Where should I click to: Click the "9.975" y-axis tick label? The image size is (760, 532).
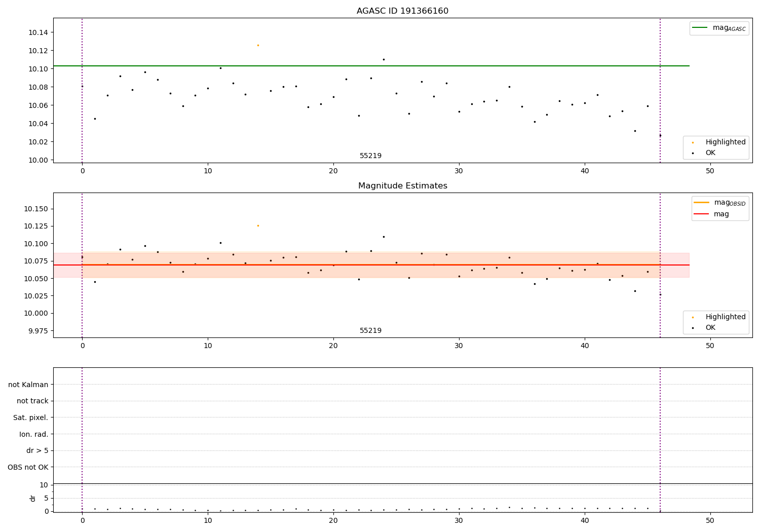pyautogui.click(x=38, y=331)
